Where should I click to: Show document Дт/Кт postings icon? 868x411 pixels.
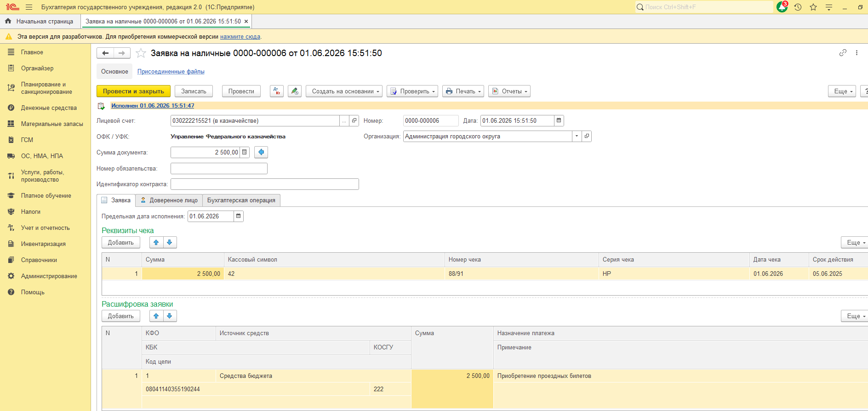(277, 91)
